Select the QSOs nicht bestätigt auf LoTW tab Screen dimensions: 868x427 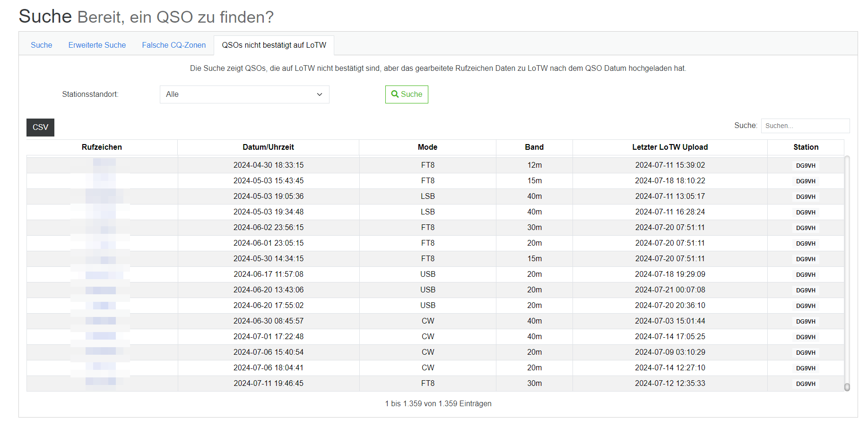pos(274,45)
